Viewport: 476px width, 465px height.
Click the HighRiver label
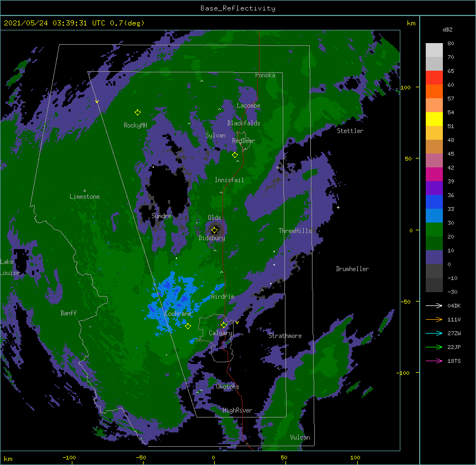point(237,410)
